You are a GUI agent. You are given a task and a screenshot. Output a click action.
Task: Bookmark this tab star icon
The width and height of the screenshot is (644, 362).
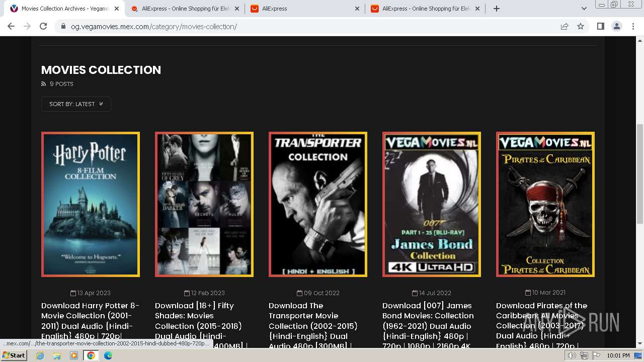(581, 26)
